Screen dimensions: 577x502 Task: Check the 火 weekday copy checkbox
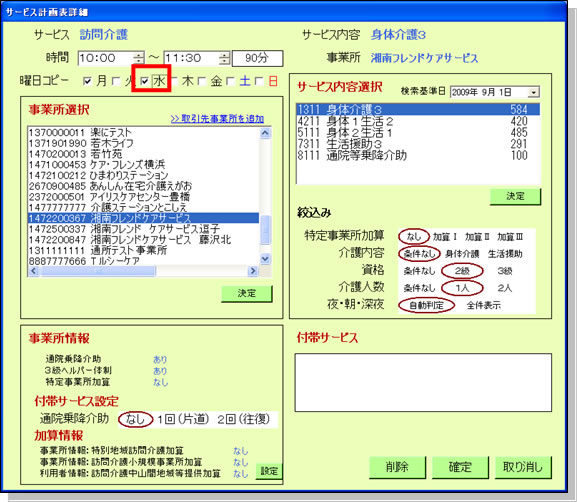116,81
